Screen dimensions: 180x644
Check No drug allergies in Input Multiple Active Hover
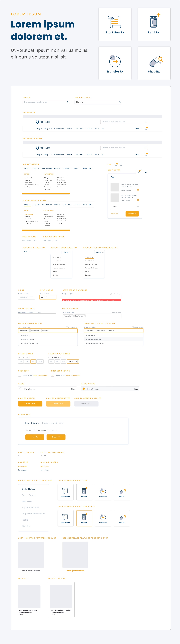pyautogui.click(x=133, y=327)
